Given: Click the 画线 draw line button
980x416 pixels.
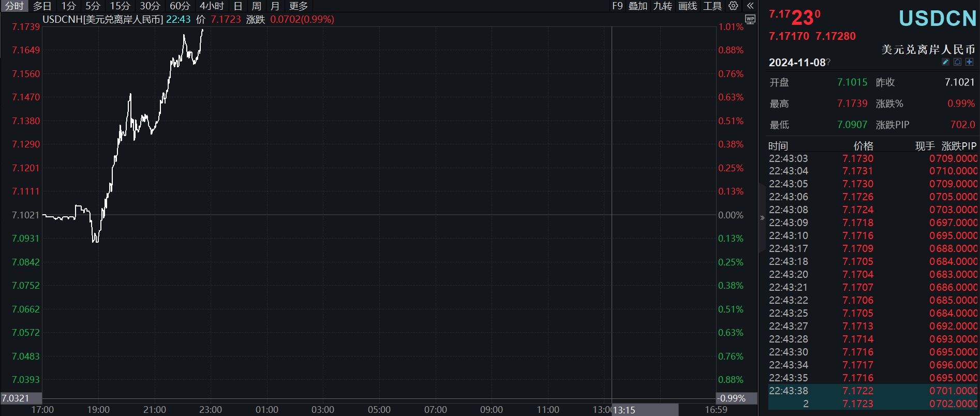Looking at the screenshot, I should coord(688,6).
